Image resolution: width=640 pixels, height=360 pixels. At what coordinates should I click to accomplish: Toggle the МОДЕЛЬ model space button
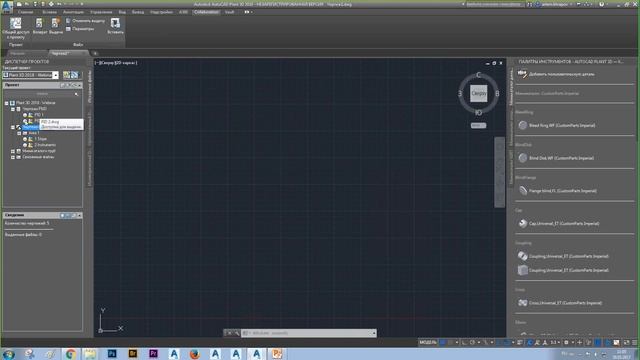(x=428, y=342)
